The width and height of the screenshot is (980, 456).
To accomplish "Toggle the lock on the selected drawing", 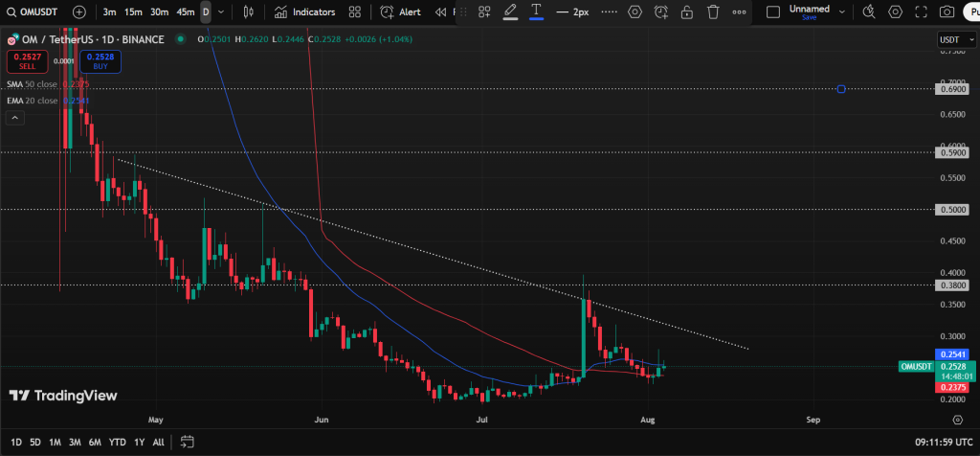I will pos(687,11).
